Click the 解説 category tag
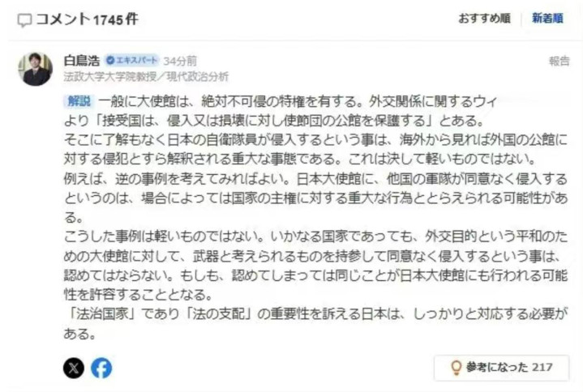 pos(79,100)
